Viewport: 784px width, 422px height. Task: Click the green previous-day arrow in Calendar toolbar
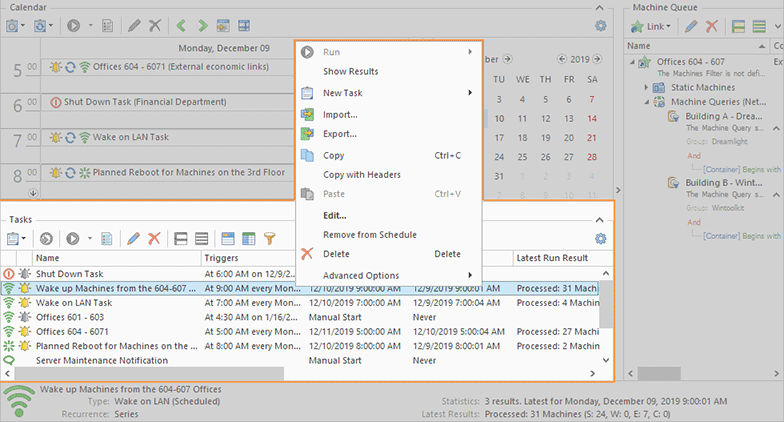(x=181, y=25)
